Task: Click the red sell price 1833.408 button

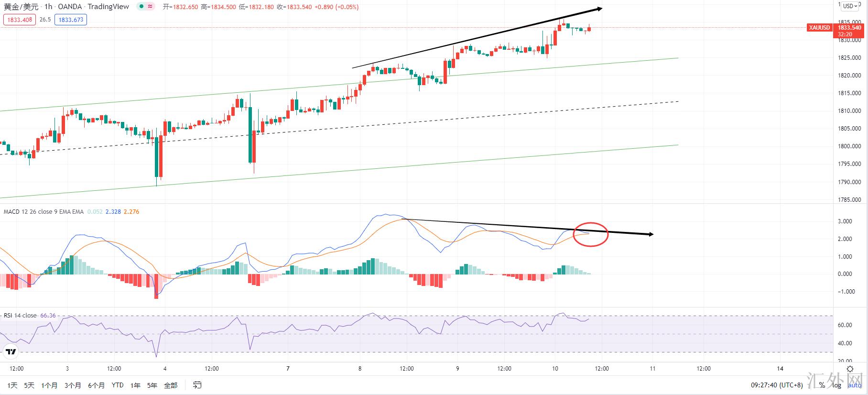Action: (x=20, y=20)
